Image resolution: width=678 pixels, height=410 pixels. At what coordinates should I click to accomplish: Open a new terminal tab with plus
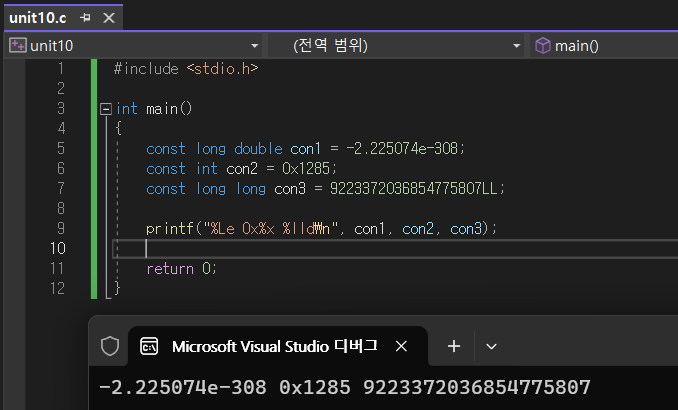pos(454,346)
